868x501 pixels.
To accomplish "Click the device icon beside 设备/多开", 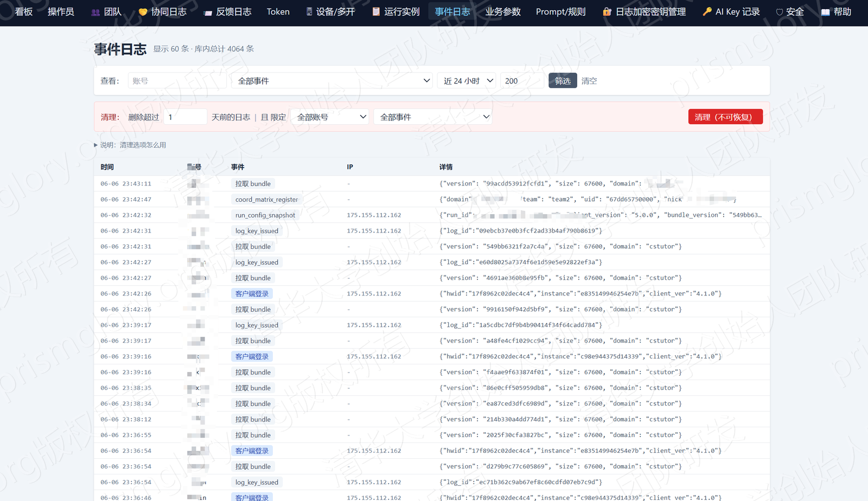I will (309, 11).
